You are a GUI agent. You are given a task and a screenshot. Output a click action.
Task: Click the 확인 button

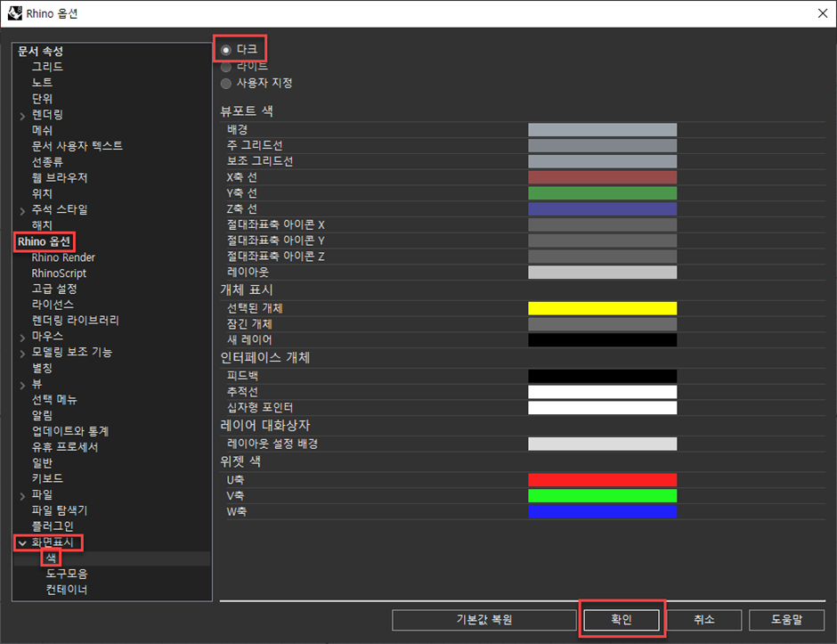[x=622, y=619]
